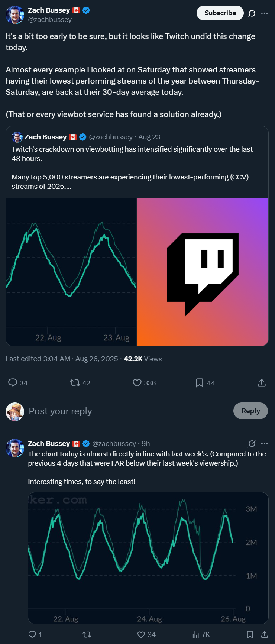Open the more options menu on main post

point(264,13)
